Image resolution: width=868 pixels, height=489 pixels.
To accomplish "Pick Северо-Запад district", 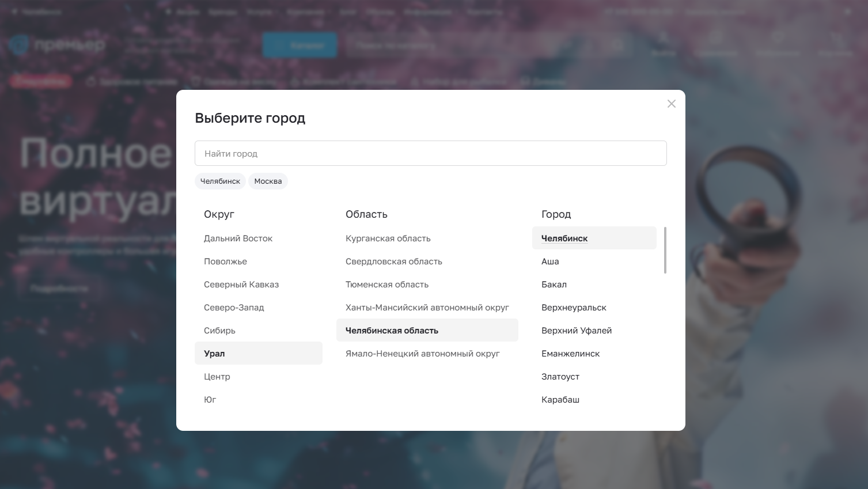I will pyautogui.click(x=234, y=308).
